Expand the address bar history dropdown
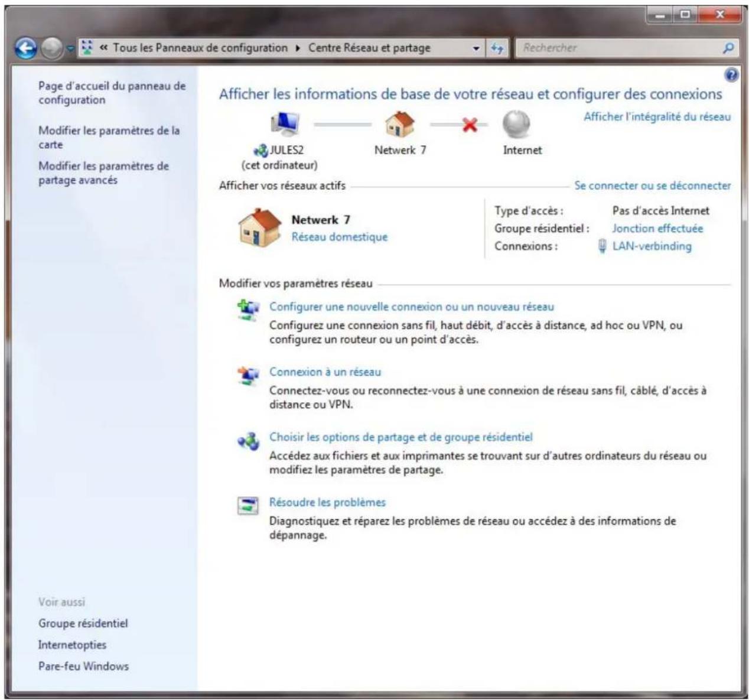This screenshot has height=700, width=749. pyautogui.click(x=476, y=49)
